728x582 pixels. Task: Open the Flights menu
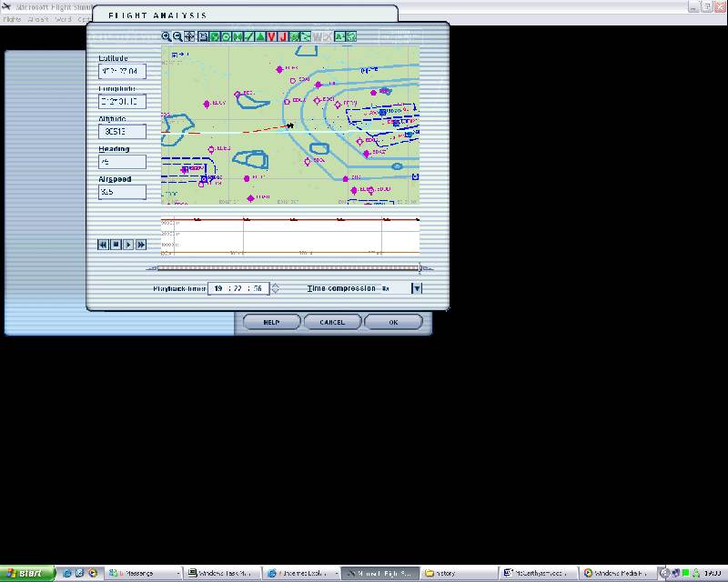12,19
